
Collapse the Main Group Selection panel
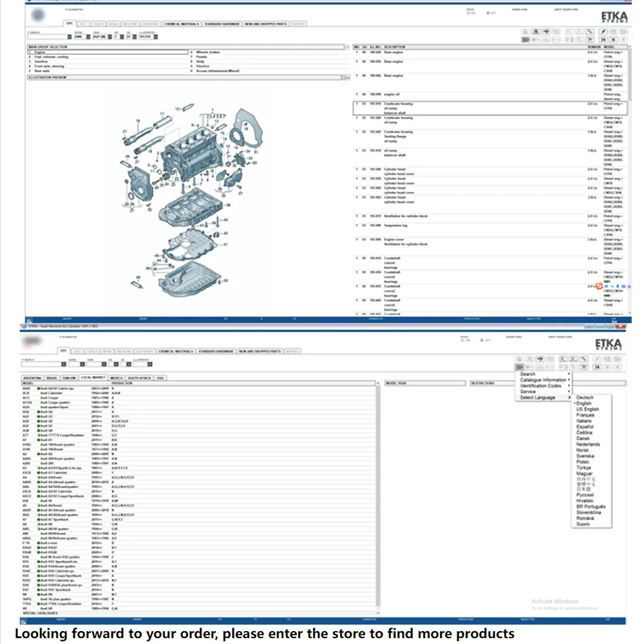[x=348, y=47]
